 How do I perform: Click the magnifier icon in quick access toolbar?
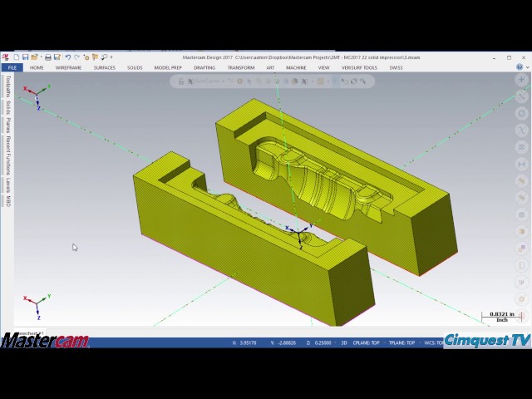[104, 57]
